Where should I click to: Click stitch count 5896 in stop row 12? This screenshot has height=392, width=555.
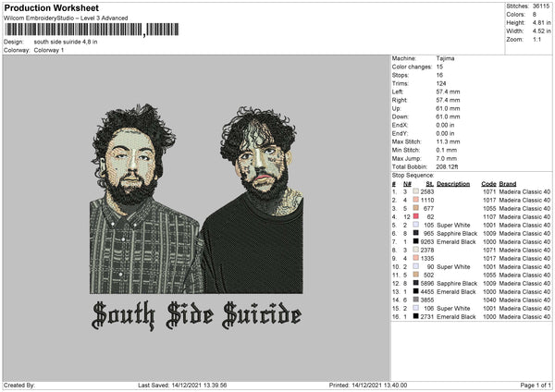426,283
